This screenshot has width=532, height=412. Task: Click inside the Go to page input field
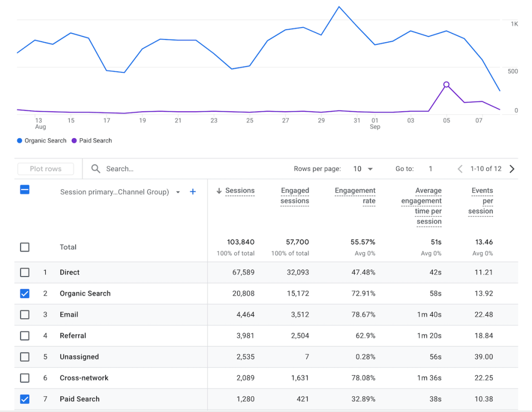[430, 169]
